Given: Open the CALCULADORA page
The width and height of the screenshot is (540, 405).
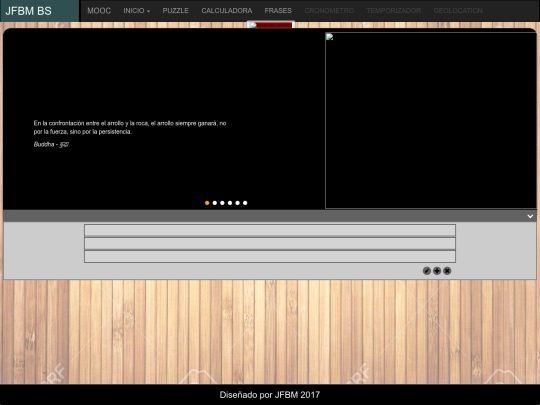Looking at the screenshot, I should [x=227, y=11].
